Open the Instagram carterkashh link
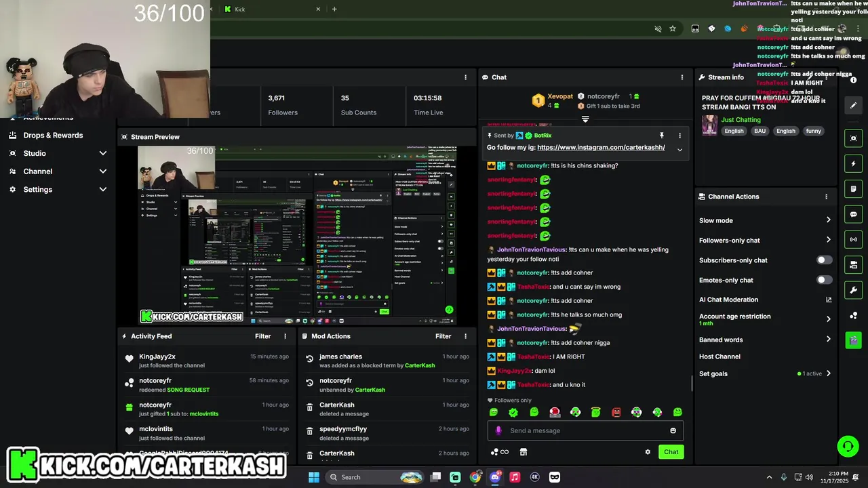 [601, 147]
